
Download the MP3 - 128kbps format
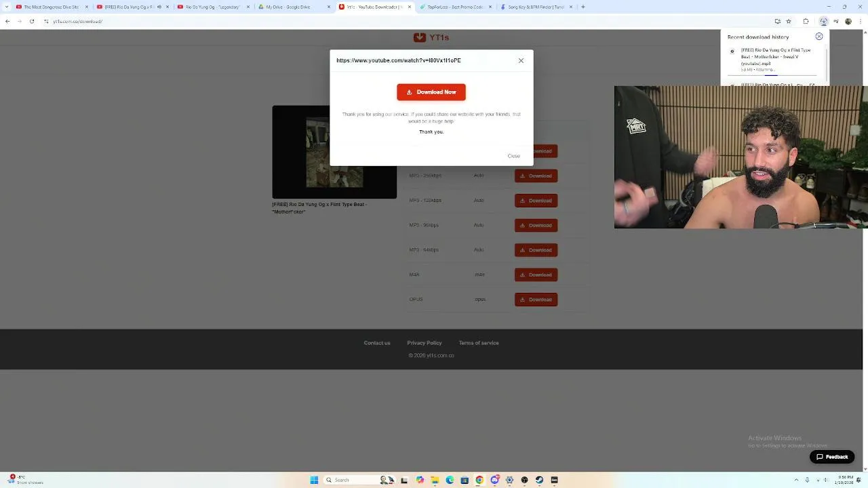[x=536, y=201]
